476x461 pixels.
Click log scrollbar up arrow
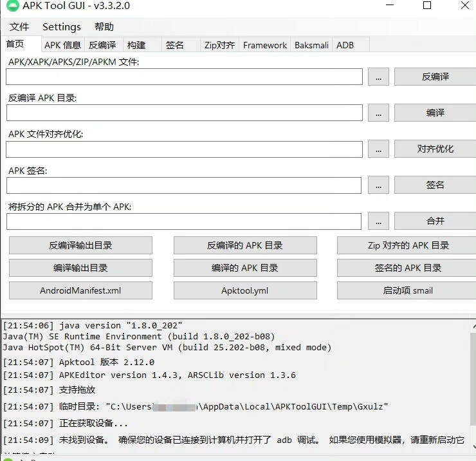click(473, 326)
